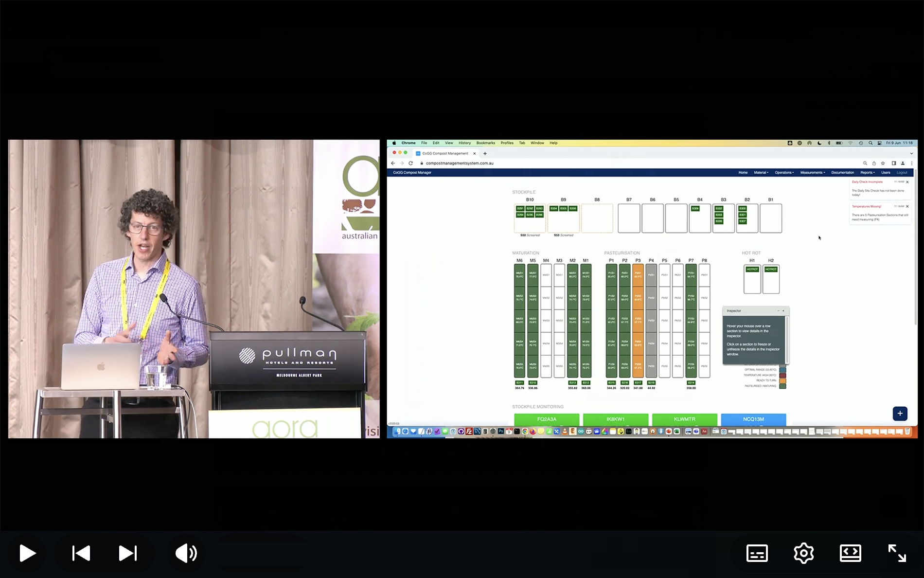
Task: Open Chrome History menu
Action: 464,143
